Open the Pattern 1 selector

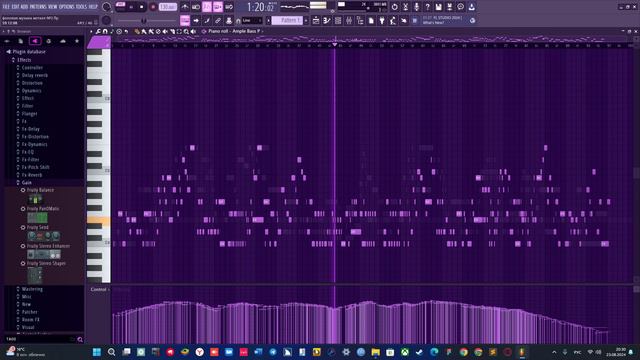(x=287, y=20)
